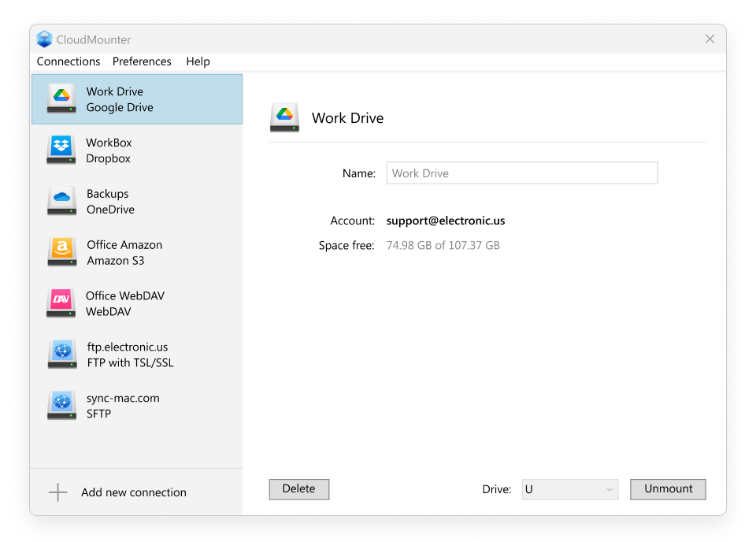Select the Backups OneDrive icon

point(61,201)
